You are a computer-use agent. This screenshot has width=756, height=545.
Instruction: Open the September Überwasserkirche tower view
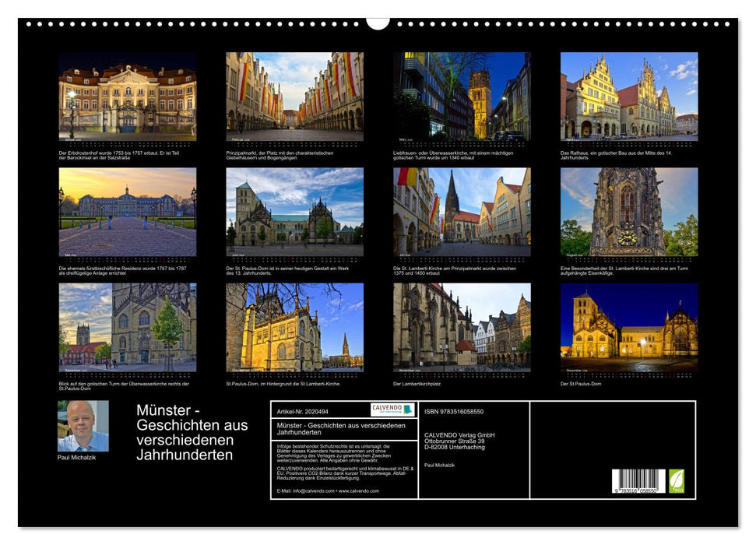[125, 327]
